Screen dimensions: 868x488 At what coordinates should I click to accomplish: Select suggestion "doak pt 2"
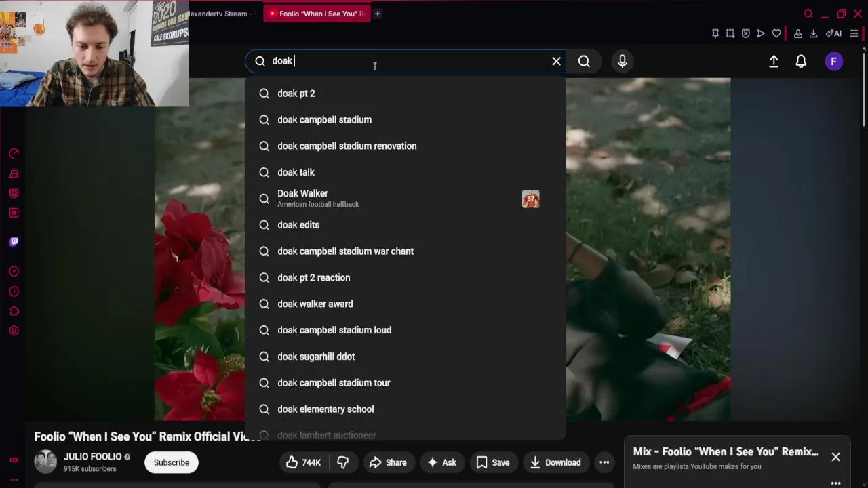[406, 94]
